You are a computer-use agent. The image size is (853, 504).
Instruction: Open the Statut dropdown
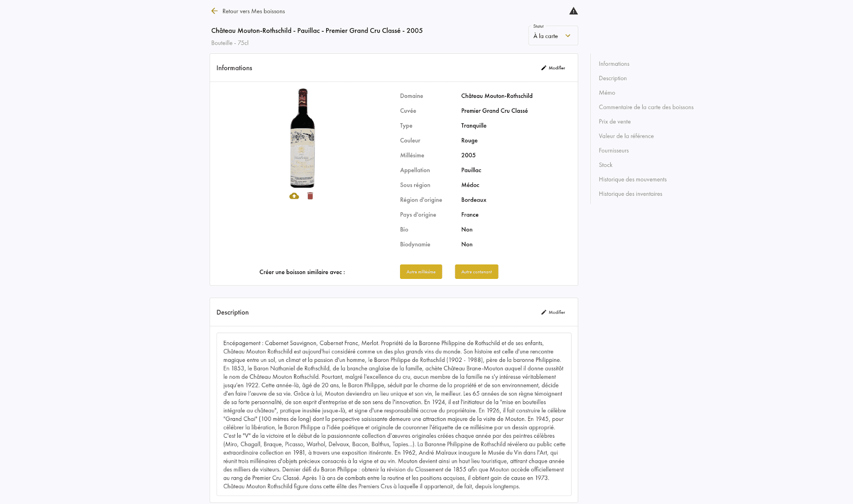pos(553,36)
